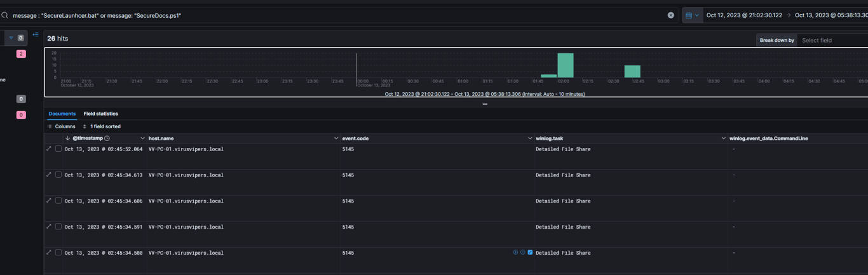Screen dimensions: 868x275
Task: Switch to the Field statistics tab
Action: point(101,114)
